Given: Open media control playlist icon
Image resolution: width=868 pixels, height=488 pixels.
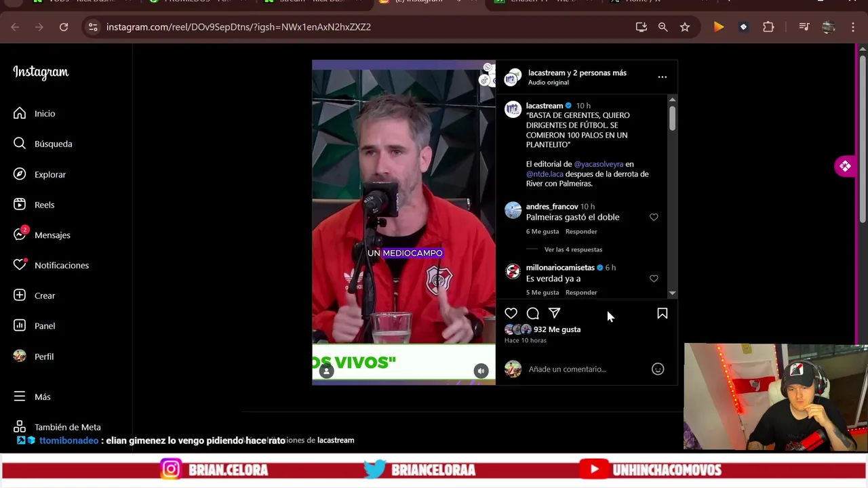Looking at the screenshot, I should click(x=804, y=27).
